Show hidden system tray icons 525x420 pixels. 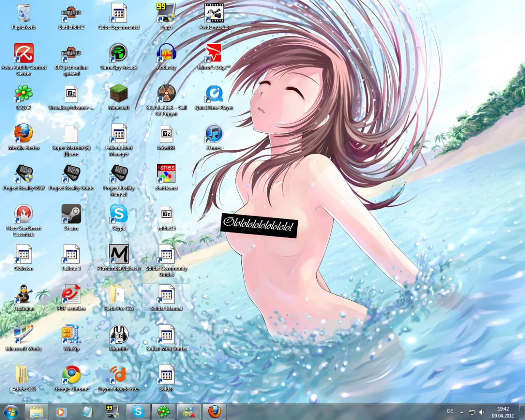click(461, 412)
